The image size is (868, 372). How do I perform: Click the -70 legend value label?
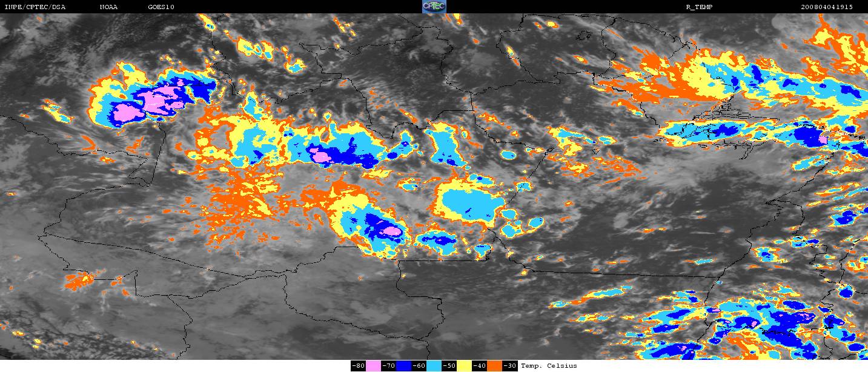click(x=388, y=366)
